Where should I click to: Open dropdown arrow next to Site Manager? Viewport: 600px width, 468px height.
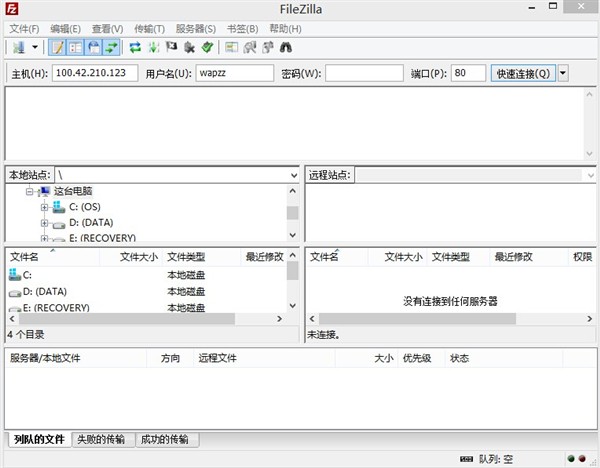click(x=35, y=47)
